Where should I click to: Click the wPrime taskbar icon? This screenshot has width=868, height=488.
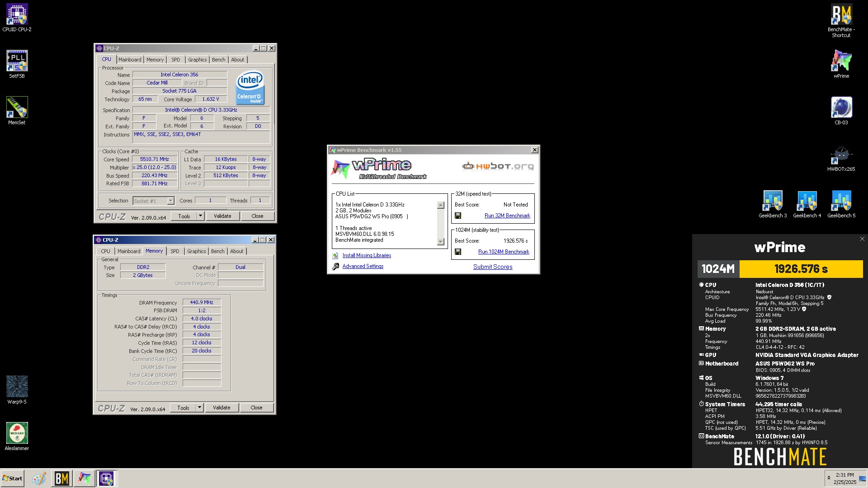(x=84, y=479)
